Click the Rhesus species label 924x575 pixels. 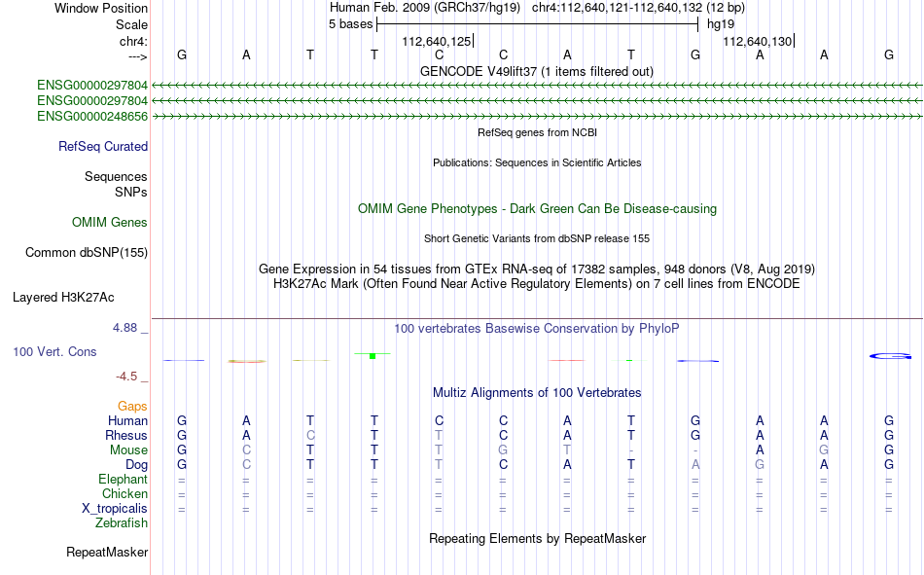click(x=126, y=435)
